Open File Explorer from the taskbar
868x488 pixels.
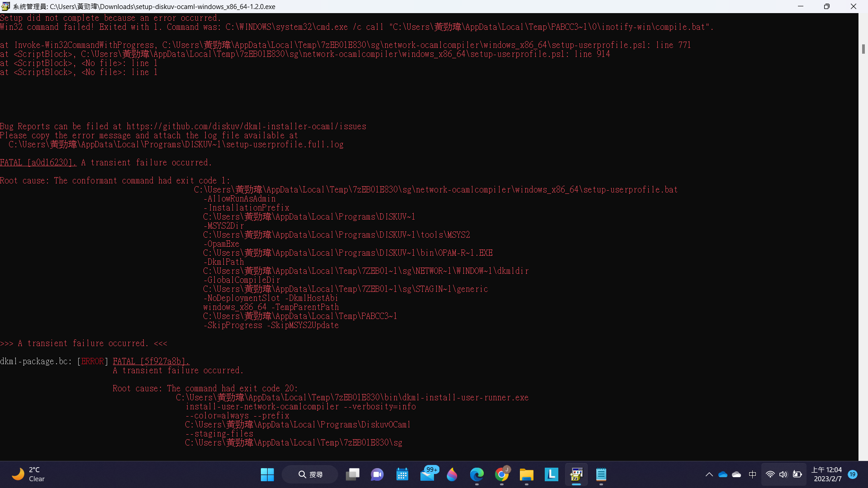pyautogui.click(x=526, y=474)
